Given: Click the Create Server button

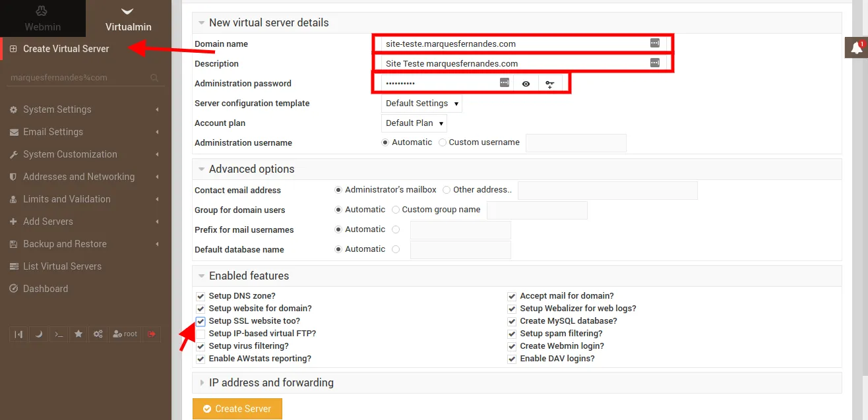Looking at the screenshot, I should (x=237, y=409).
